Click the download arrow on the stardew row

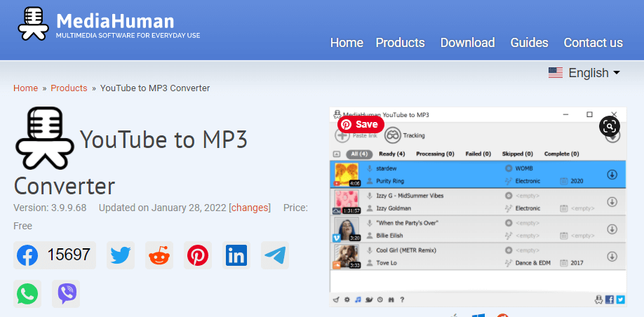click(x=612, y=175)
